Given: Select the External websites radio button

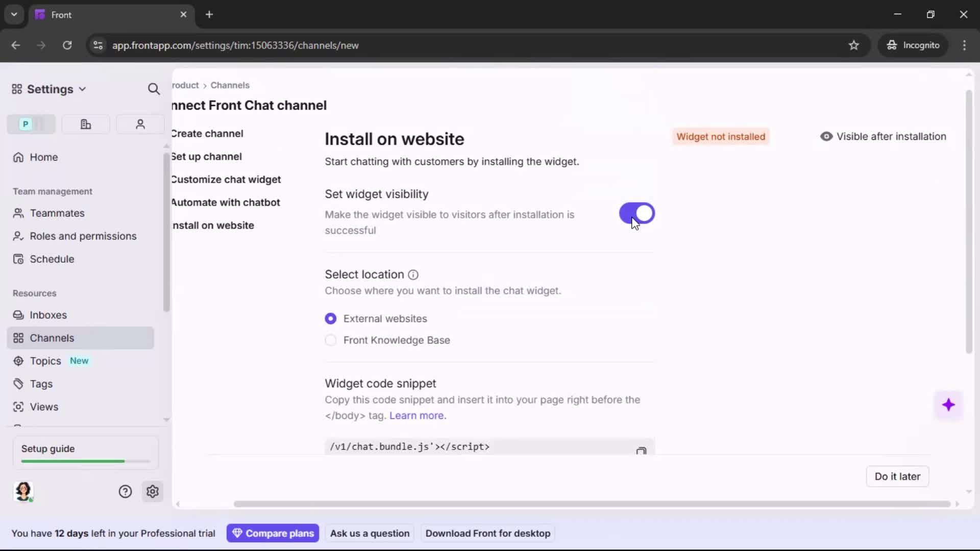Looking at the screenshot, I should [x=331, y=318].
